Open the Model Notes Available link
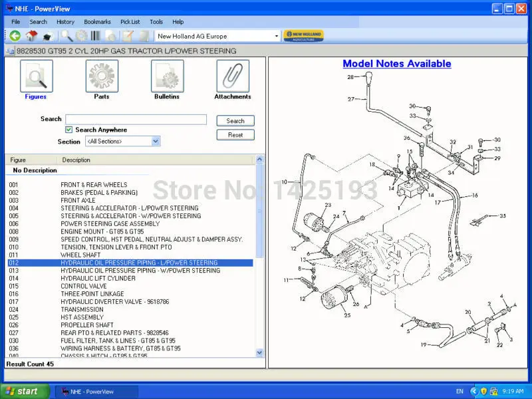This screenshot has width=532, height=399. click(x=396, y=63)
